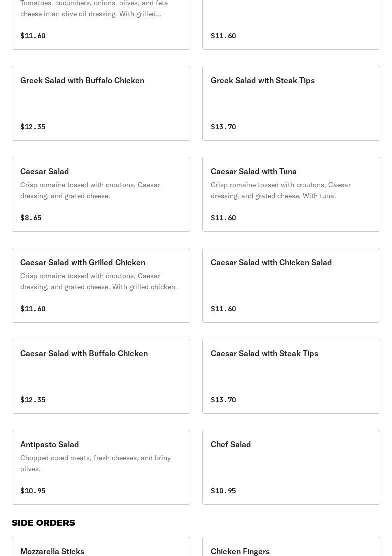Choose Caesar Salad with Steak Tips
The image size is (392, 556).
point(291,376)
